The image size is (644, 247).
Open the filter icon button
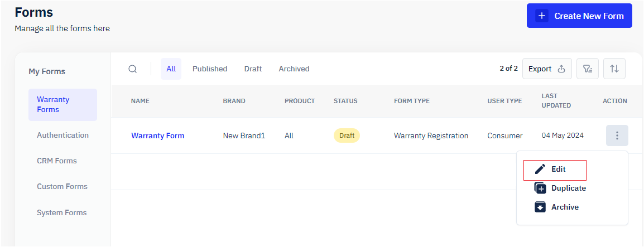(x=587, y=69)
